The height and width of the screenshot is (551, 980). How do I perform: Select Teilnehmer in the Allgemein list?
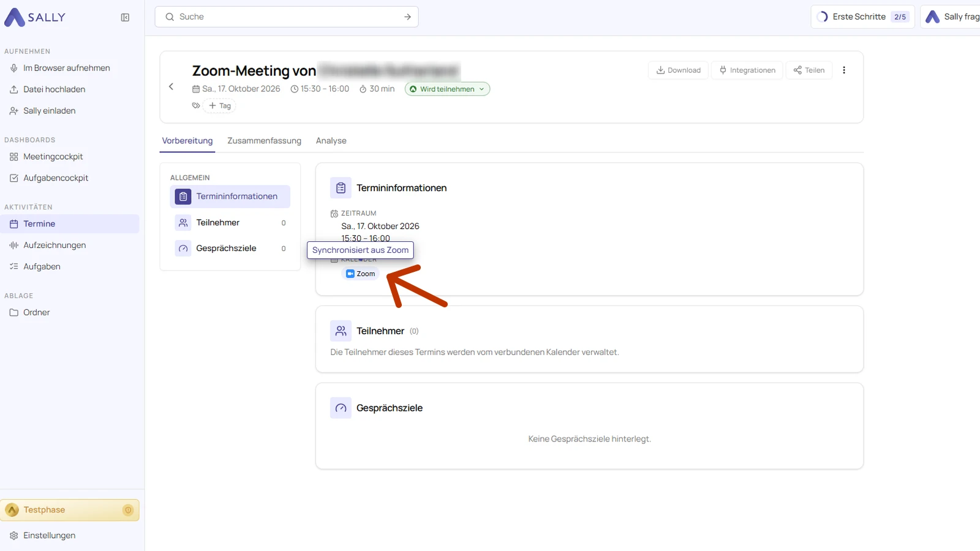230,223
